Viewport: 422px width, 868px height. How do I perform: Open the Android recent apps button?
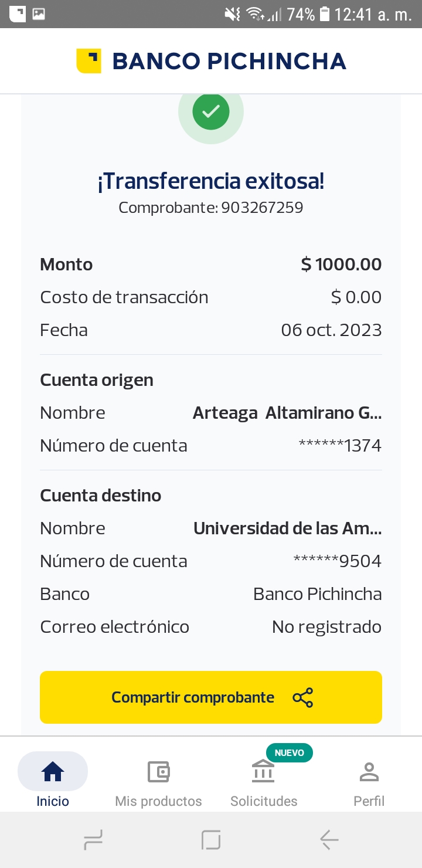pyautogui.click(x=93, y=840)
